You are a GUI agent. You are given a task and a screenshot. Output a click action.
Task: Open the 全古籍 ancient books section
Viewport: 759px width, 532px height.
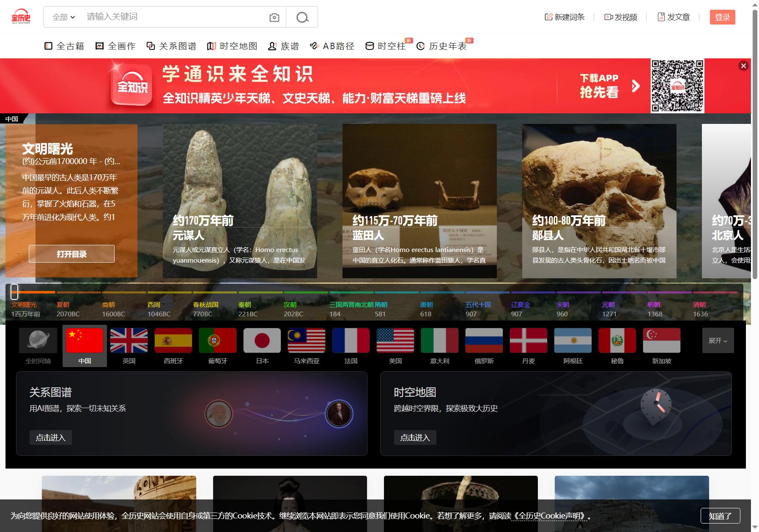pos(65,46)
